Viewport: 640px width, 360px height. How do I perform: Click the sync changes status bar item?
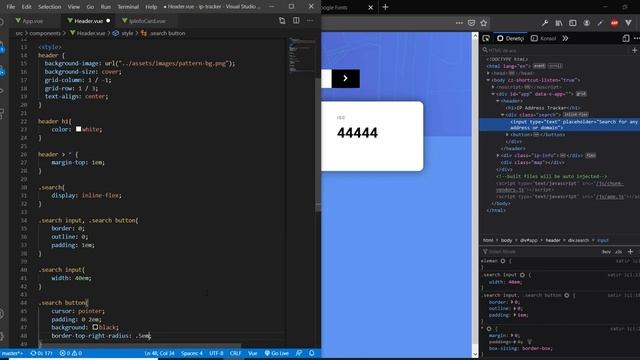coord(41,353)
